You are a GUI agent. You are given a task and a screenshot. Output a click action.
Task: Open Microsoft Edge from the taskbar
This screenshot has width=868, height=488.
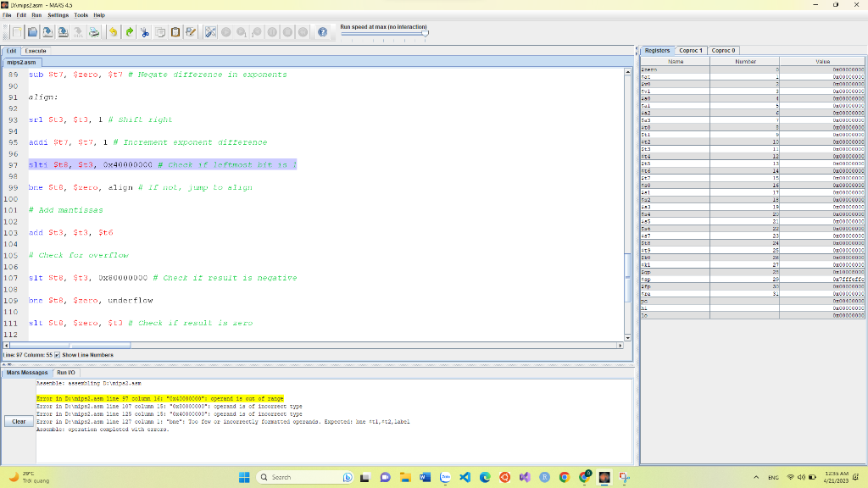coord(485,477)
